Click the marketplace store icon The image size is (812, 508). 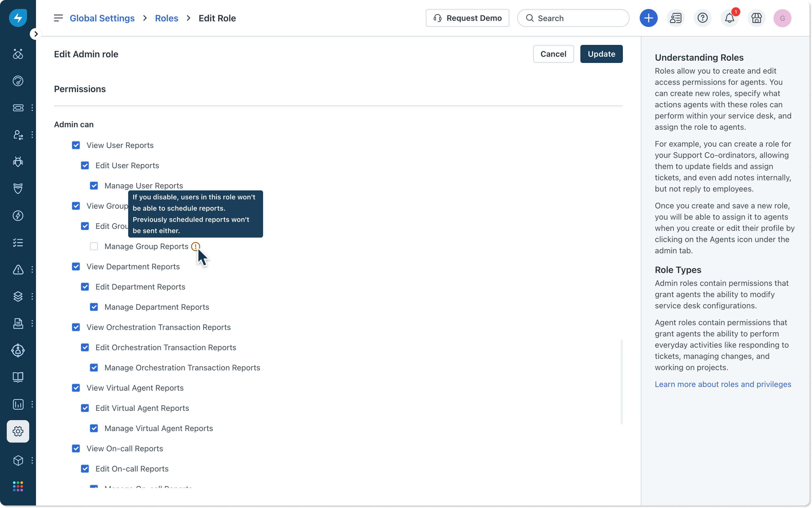click(x=756, y=18)
